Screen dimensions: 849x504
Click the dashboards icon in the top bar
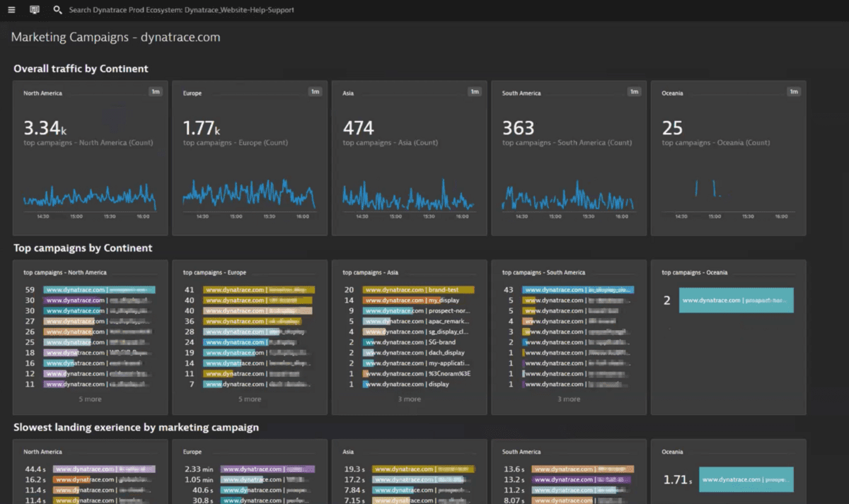point(34,10)
